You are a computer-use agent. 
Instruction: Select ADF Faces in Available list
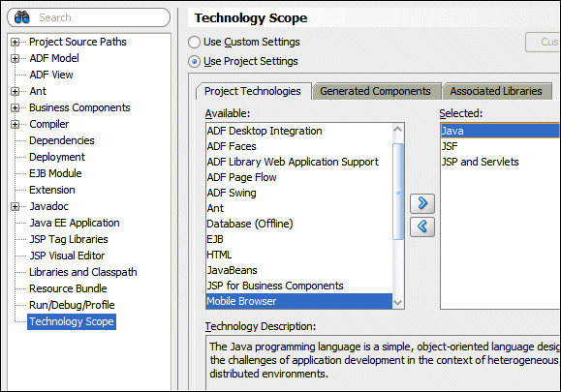(x=299, y=146)
